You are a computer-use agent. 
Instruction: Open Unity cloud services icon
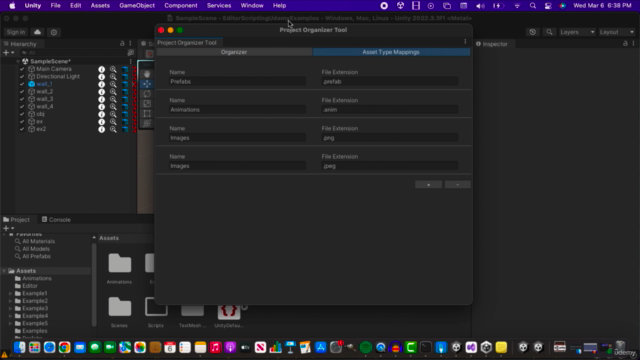(x=38, y=32)
